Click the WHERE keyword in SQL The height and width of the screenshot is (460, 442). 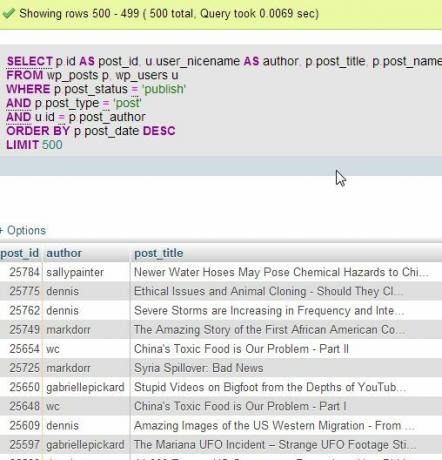pyautogui.click(x=28, y=89)
